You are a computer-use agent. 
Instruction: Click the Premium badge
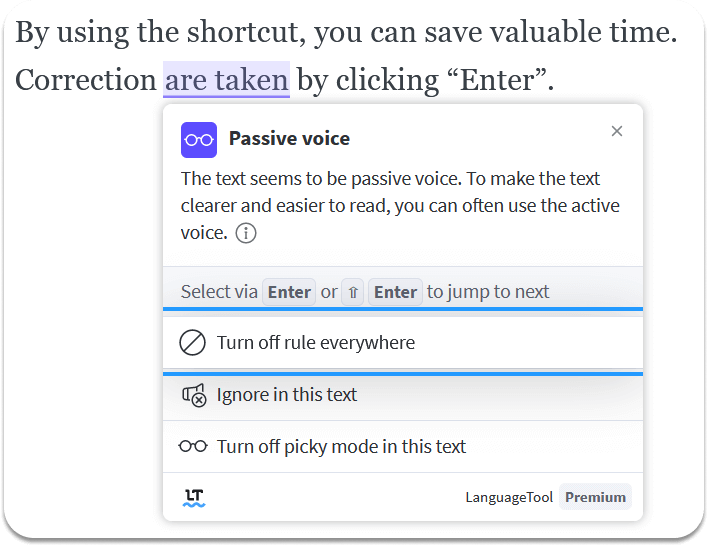click(595, 497)
